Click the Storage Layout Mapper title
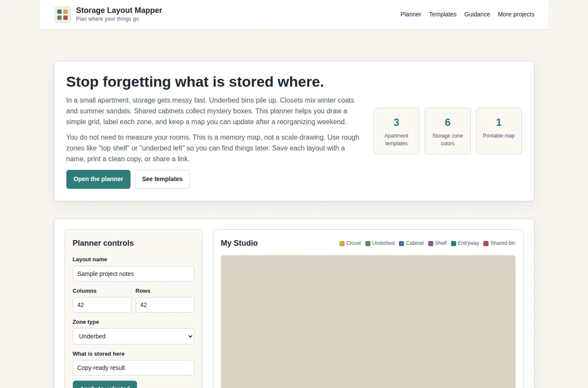The width and height of the screenshot is (588, 388). pos(119,10)
